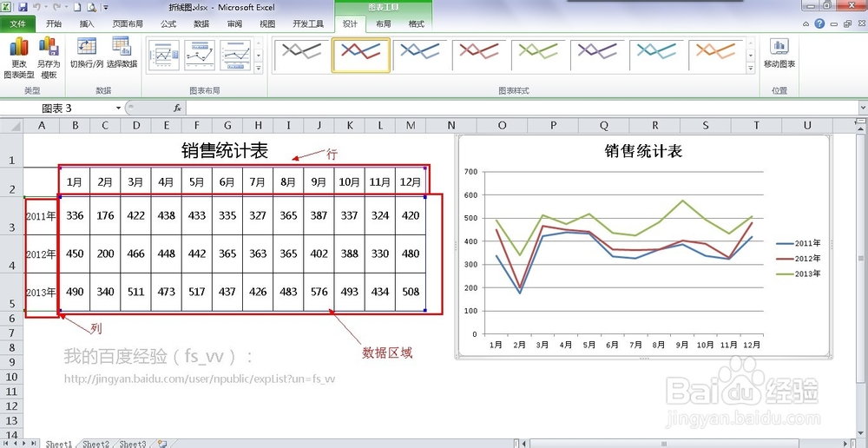Switch to chart Format (格式) tab
This screenshot has width=868, height=448.
[x=417, y=23]
